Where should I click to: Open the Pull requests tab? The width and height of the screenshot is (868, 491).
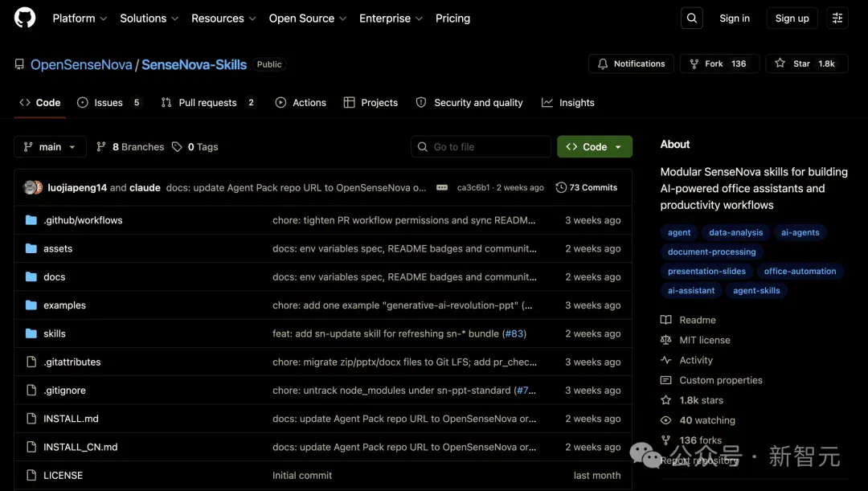[209, 102]
